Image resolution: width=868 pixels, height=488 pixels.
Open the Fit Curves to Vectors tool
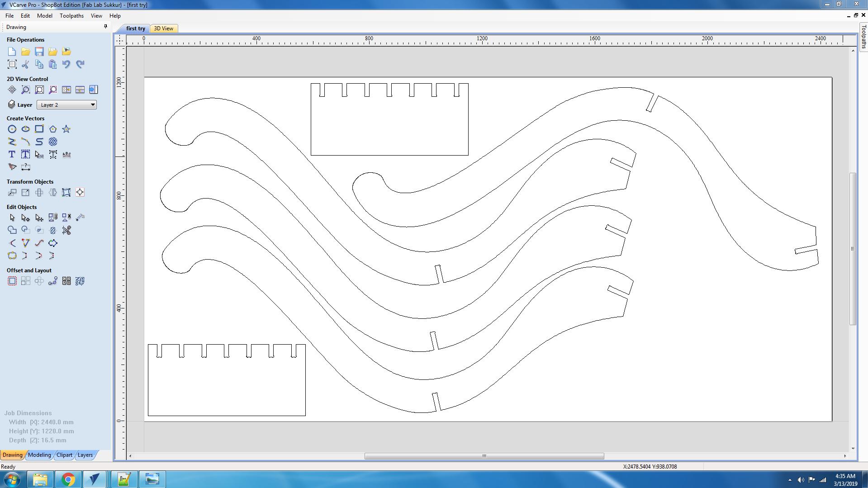(x=39, y=243)
